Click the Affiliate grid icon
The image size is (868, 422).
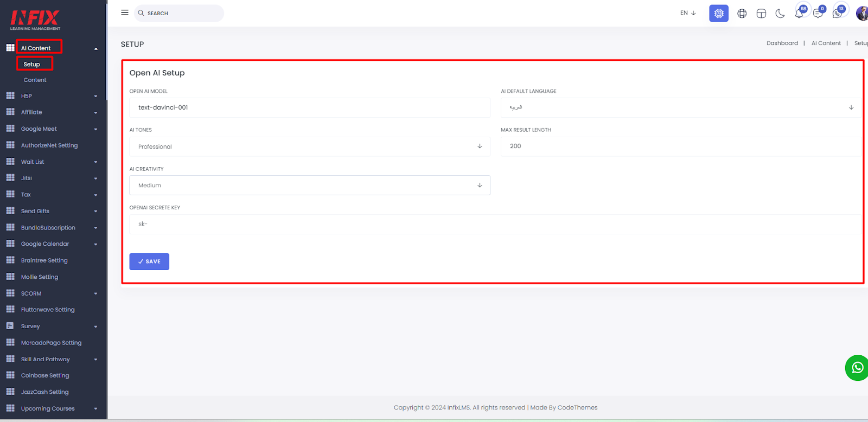pyautogui.click(x=10, y=112)
